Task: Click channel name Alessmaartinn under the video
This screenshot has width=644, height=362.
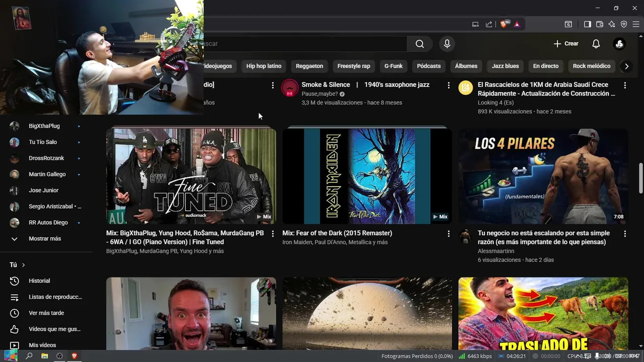Action: [x=496, y=251]
